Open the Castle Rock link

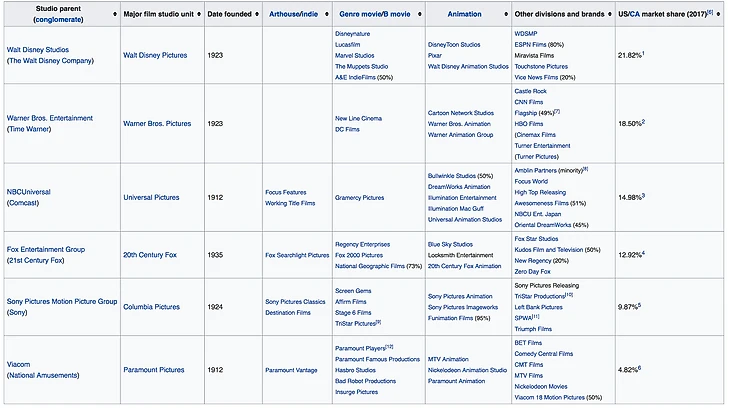click(530, 91)
